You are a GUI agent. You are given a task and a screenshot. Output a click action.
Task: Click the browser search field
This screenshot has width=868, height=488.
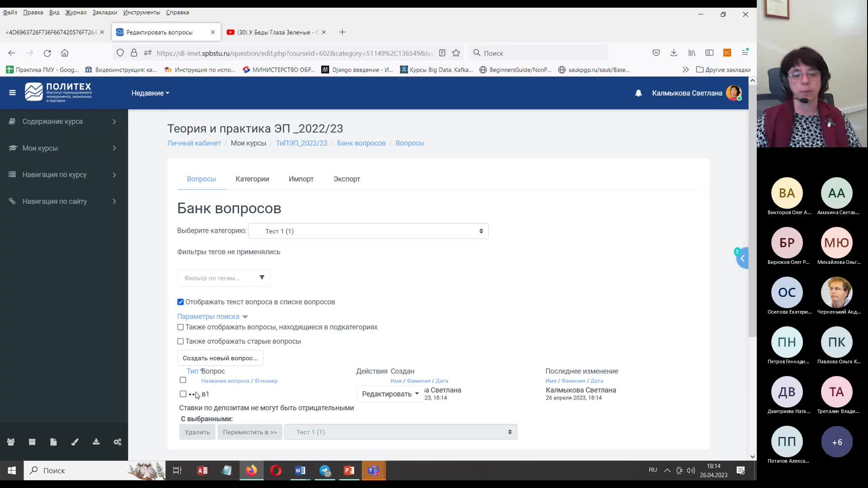538,53
